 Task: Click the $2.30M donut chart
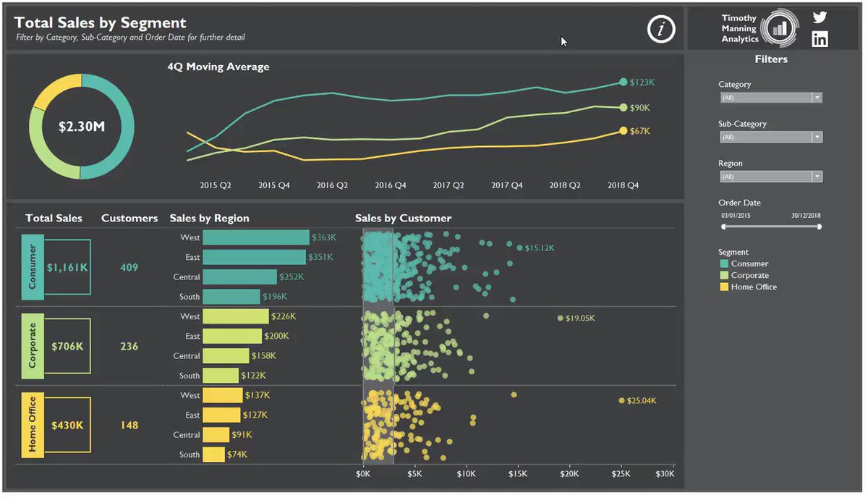pyautogui.click(x=82, y=127)
